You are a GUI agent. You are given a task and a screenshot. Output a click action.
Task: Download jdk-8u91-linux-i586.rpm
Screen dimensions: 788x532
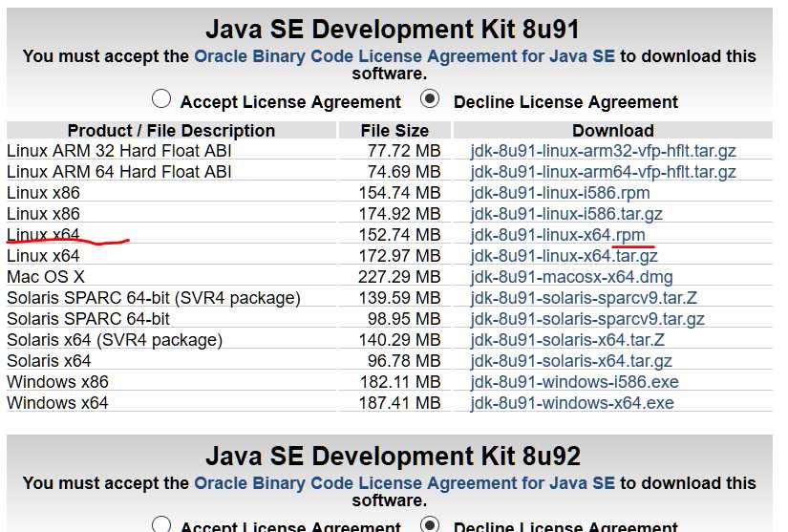tap(560, 193)
